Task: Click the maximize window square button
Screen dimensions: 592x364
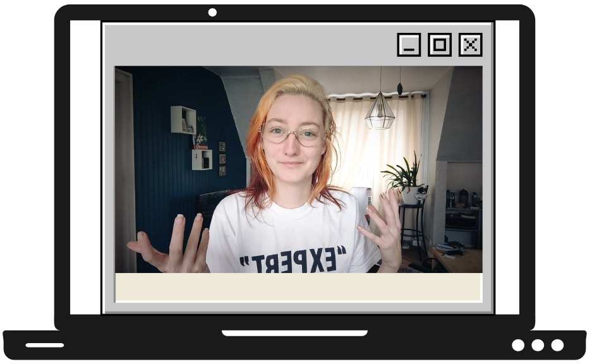Action: pos(440,45)
